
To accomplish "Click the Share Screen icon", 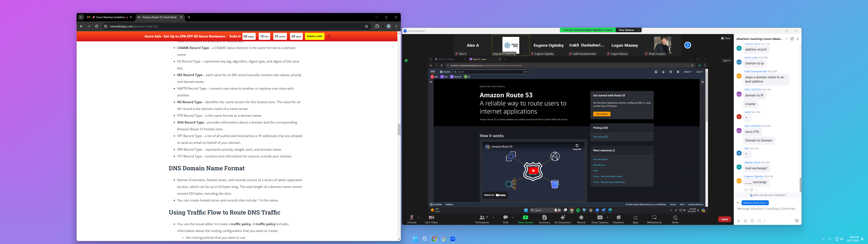I will (x=525, y=218).
